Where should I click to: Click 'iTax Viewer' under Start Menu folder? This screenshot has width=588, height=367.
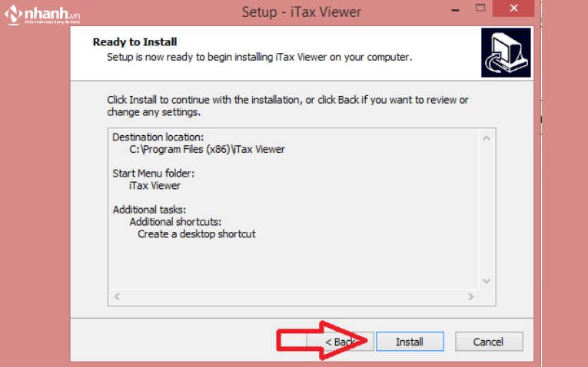pos(154,186)
